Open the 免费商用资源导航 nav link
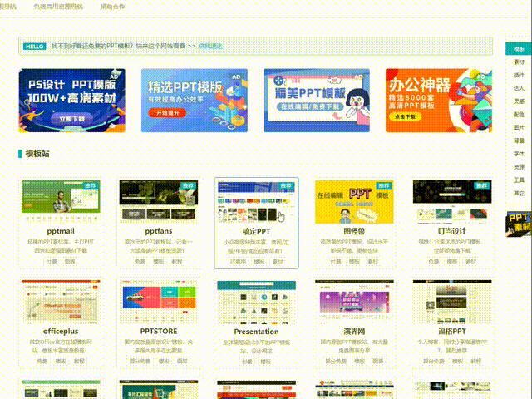Screen dimensions: 532x399 point(58,7)
